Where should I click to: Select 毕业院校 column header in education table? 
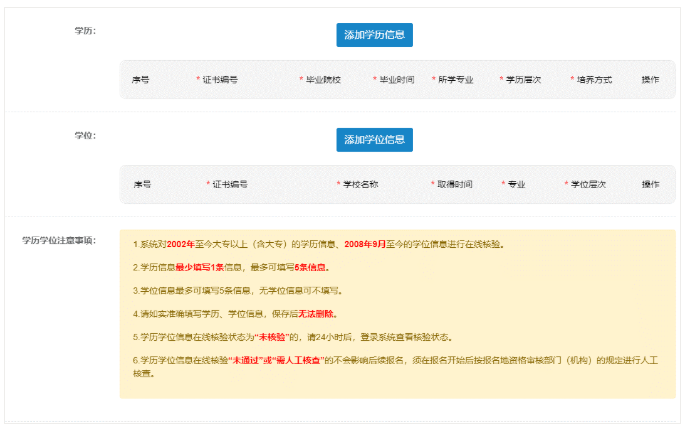[x=322, y=79]
